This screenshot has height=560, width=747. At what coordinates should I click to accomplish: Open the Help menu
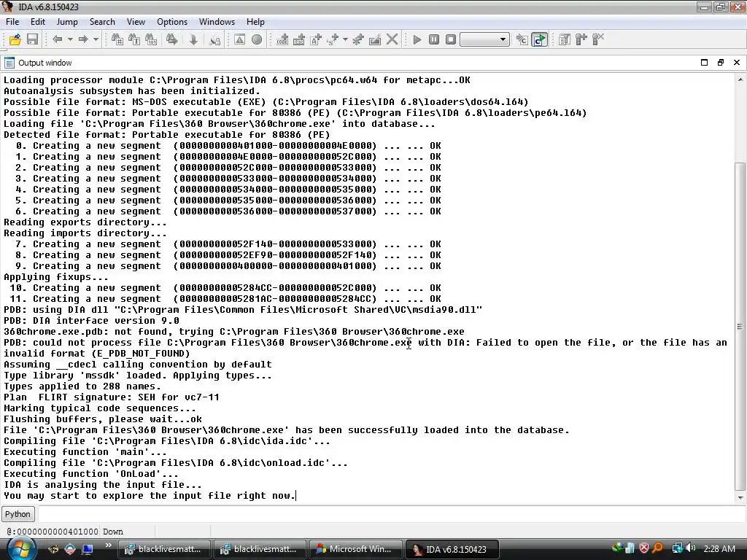(x=255, y=22)
